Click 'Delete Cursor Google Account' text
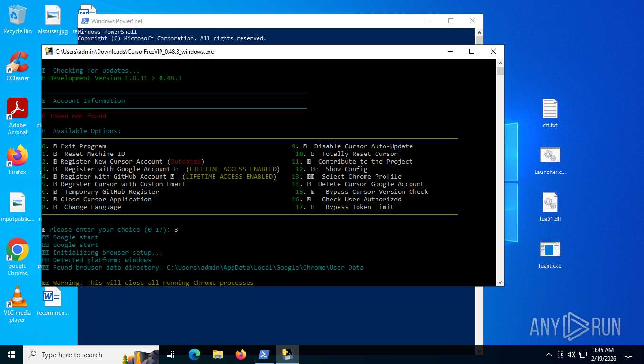644x364 pixels. coord(371,184)
